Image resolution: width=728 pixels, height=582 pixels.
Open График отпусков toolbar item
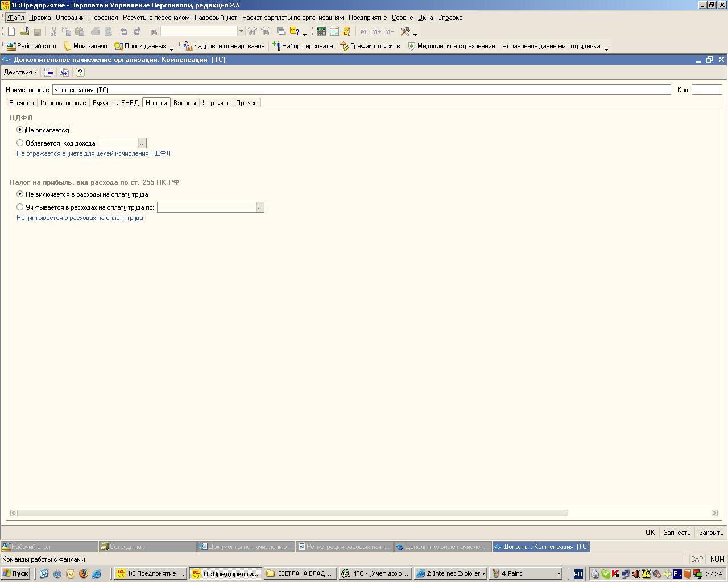pos(370,46)
